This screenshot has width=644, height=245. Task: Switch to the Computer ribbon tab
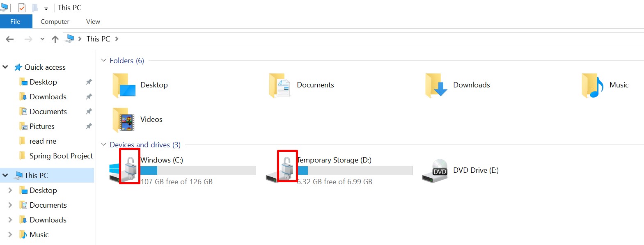click(55, 22)
